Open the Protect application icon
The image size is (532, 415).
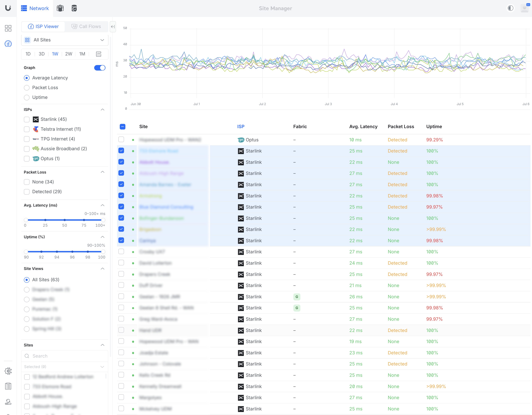pyautogui.click(x=60, y=8)
